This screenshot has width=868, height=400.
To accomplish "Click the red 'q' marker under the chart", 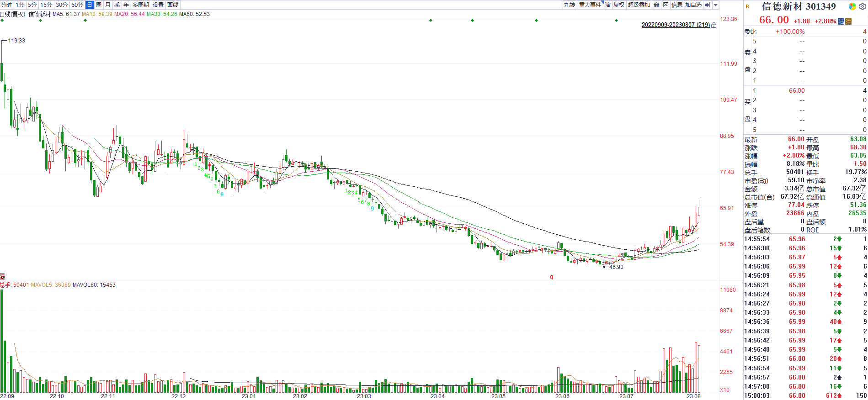I will (x=551, y=277).
